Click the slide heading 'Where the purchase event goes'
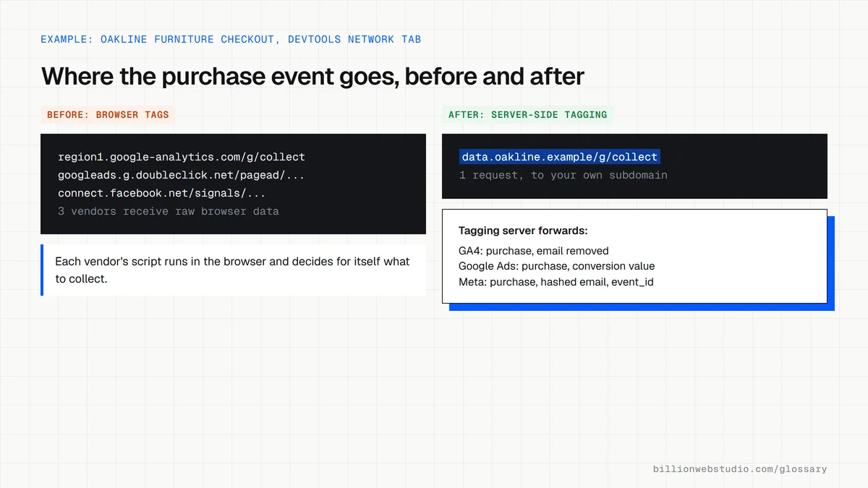 312,77
